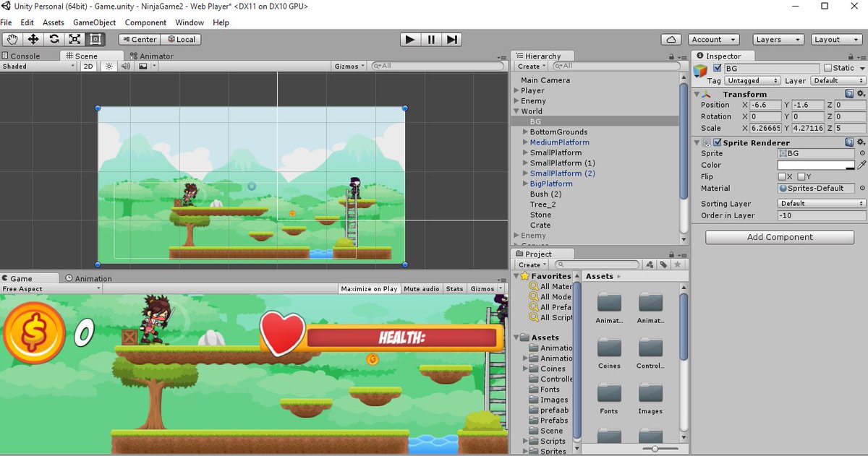Image resolution: width=868 pixels, height=456 pixels.
Task: Open the Layer dropdown in Inspector
Action: pyautogui.click(x=838, y=81)
